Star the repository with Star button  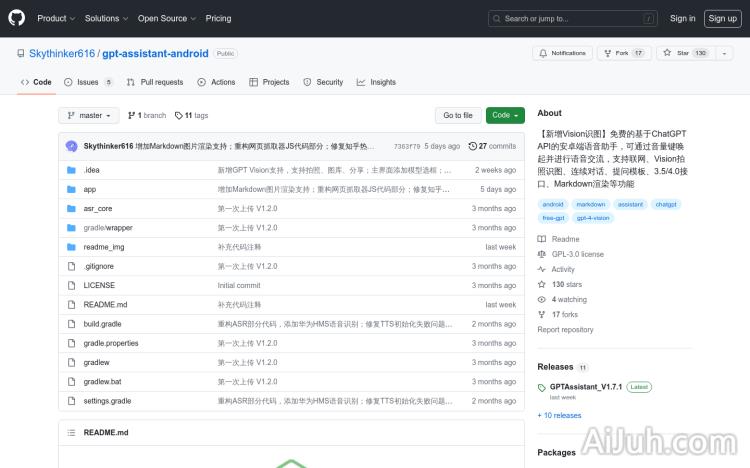pyautogui.click(x=686, y=53)
